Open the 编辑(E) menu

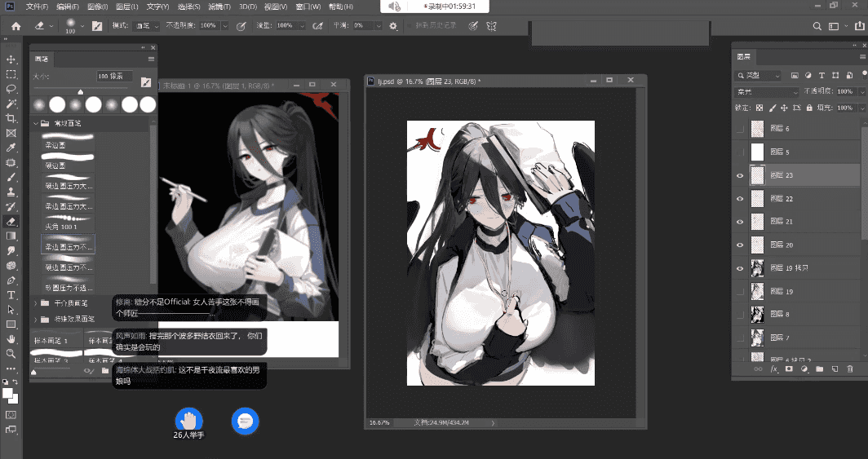67,7
